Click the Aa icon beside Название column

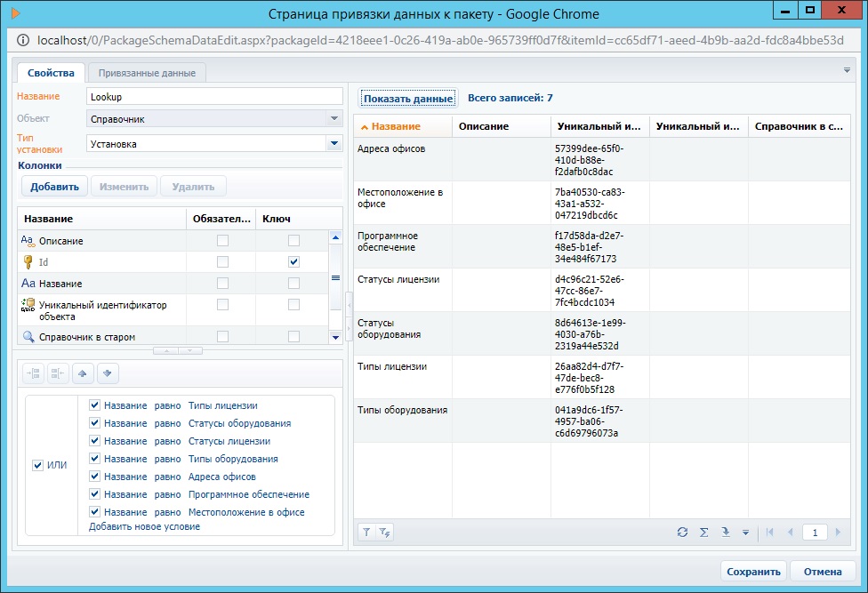[28, 284]
